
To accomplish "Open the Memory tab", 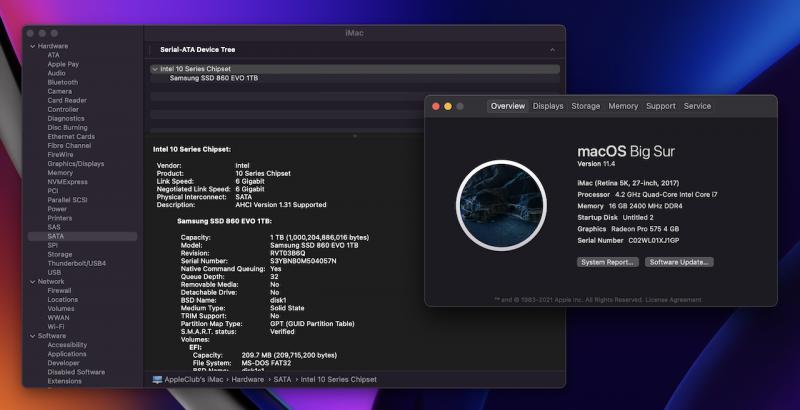I will [623, 106].
